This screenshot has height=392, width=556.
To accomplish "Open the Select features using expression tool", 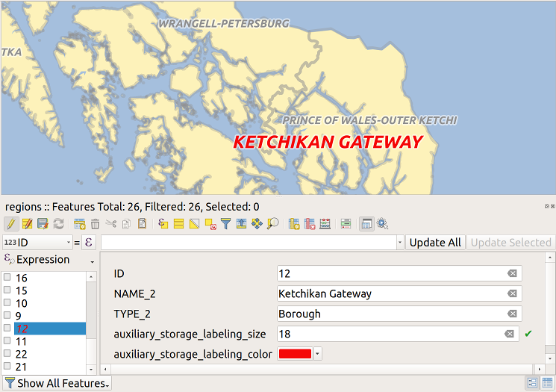I will 163,223.
